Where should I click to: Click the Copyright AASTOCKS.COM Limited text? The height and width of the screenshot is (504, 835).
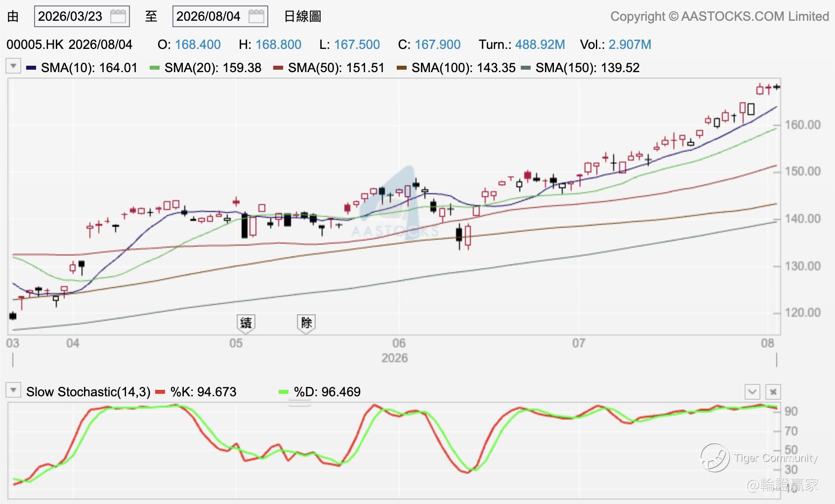click(719, 16)
